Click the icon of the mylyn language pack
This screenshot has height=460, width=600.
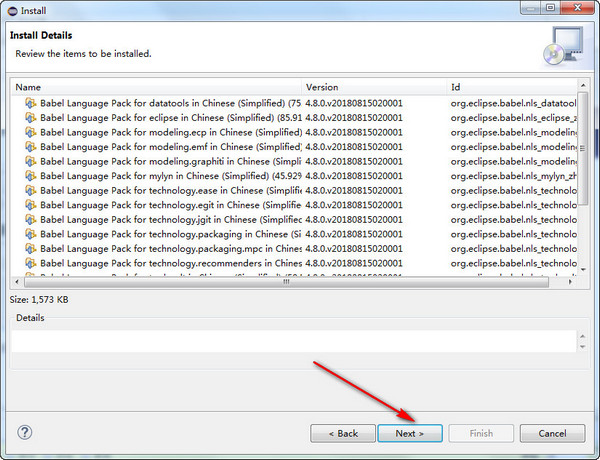click(31, 176)
